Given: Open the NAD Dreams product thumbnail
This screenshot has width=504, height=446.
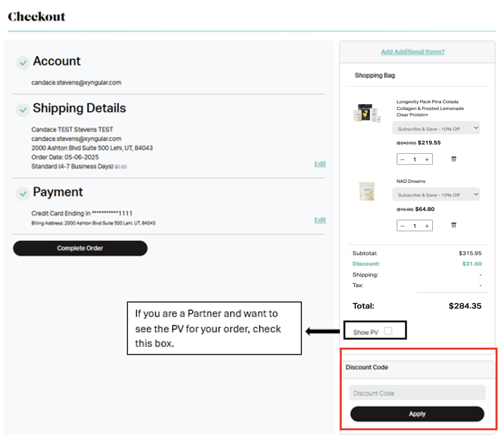Looking at the screenshot, I should tap(367, 191).
